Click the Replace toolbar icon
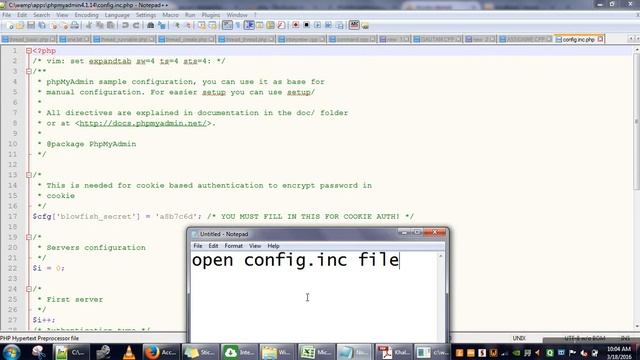The width and height of the screenshot is (640, 360). pos(162,25)
